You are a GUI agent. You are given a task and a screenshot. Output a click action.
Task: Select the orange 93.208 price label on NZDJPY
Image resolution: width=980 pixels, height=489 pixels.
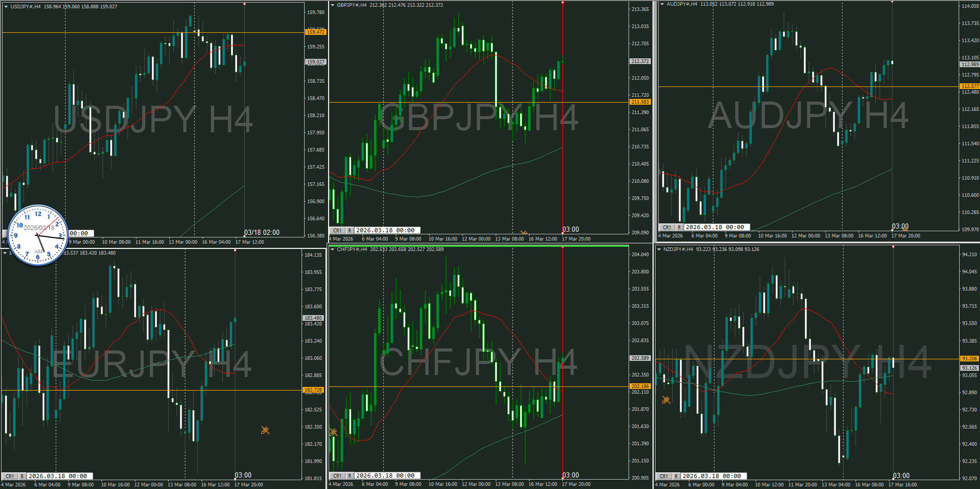[x=969, y=359]
